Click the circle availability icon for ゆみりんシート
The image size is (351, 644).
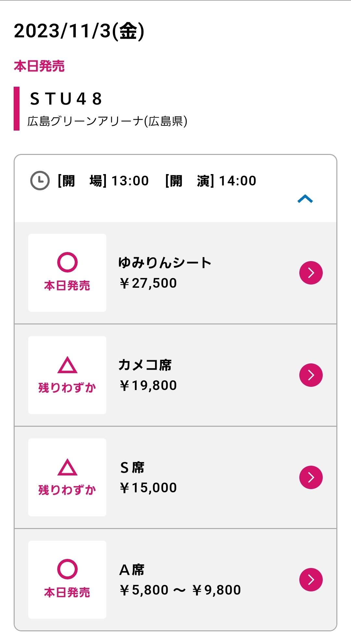(x=67, y=262)
